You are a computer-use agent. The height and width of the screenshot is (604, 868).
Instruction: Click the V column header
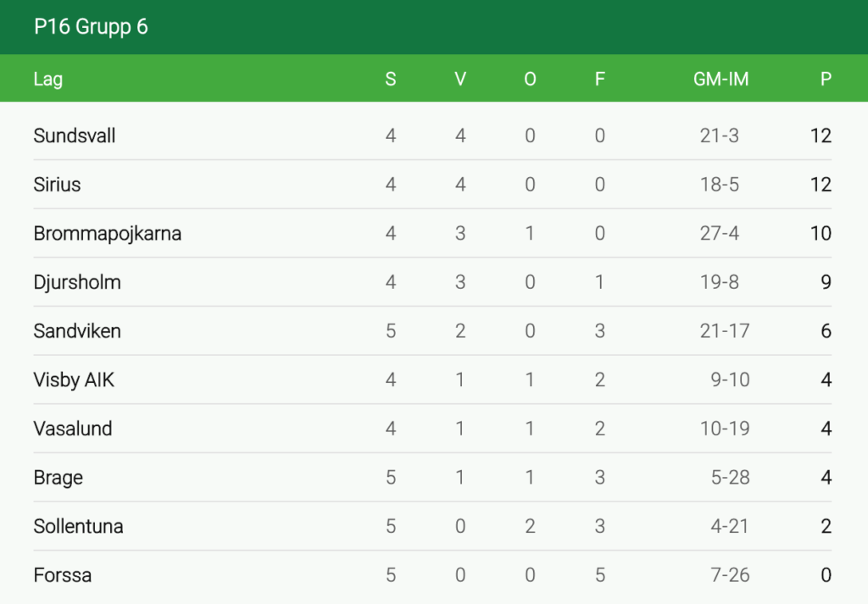coord(460,80)
